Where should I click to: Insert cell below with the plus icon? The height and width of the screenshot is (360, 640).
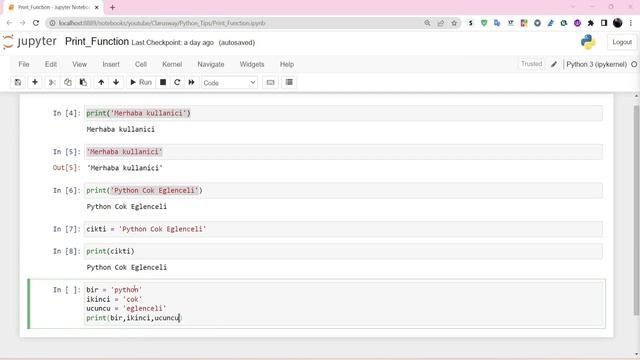(35, 82)
